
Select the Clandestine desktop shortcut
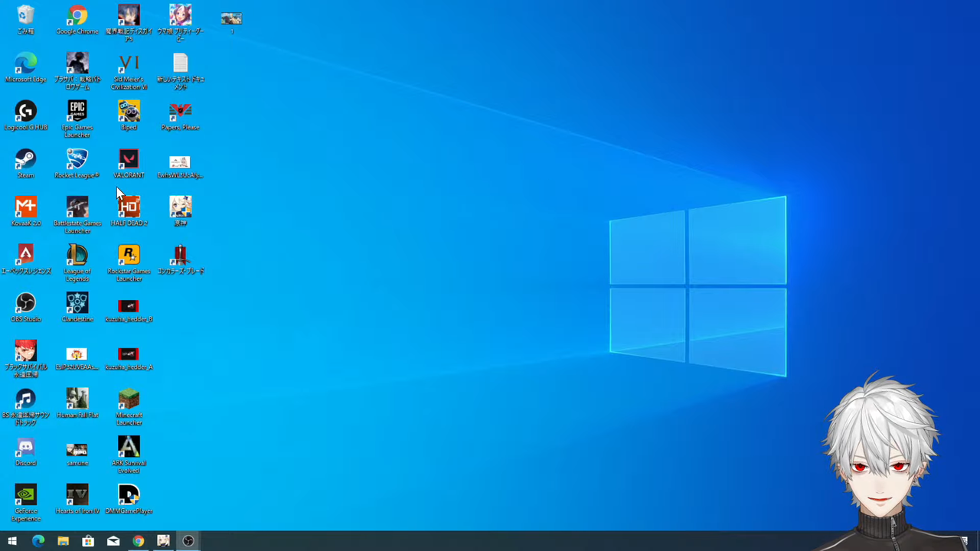(77, 308)
